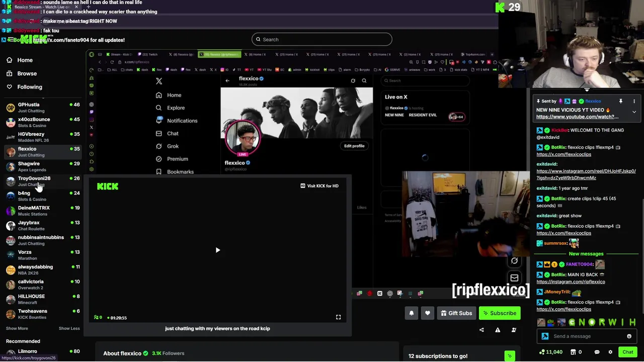The image size is (644, 362).
Task: Select Twoheavens channel in sidebar
Action: click(43, 314)
